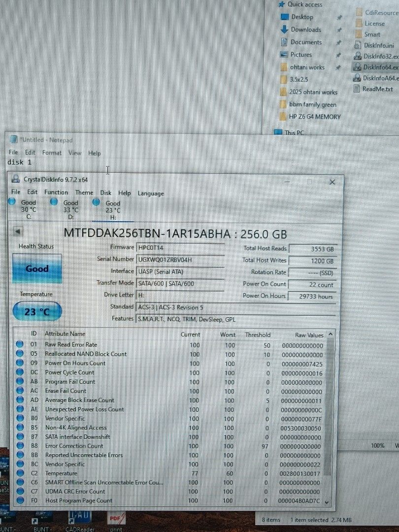This screenshot has height=532, width=399.
Task: Open Desktop in Quick access
Action: click(x=302, y=17)
